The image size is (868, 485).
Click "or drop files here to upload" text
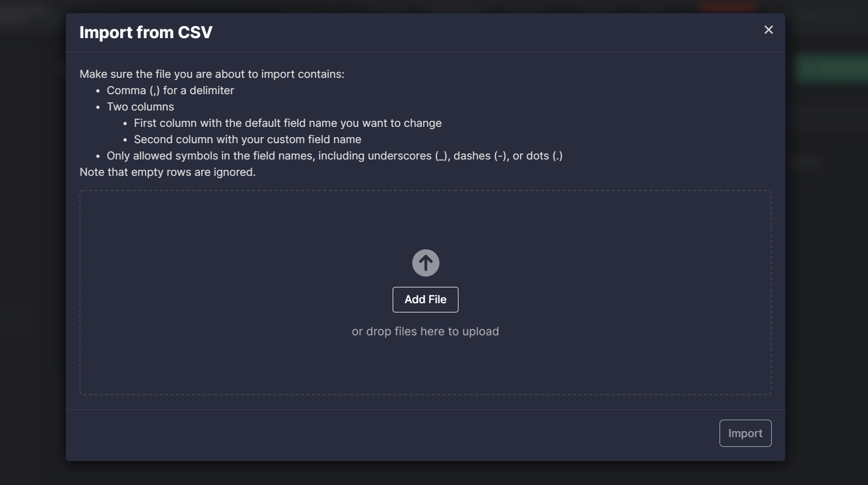[x=425, y=331]
